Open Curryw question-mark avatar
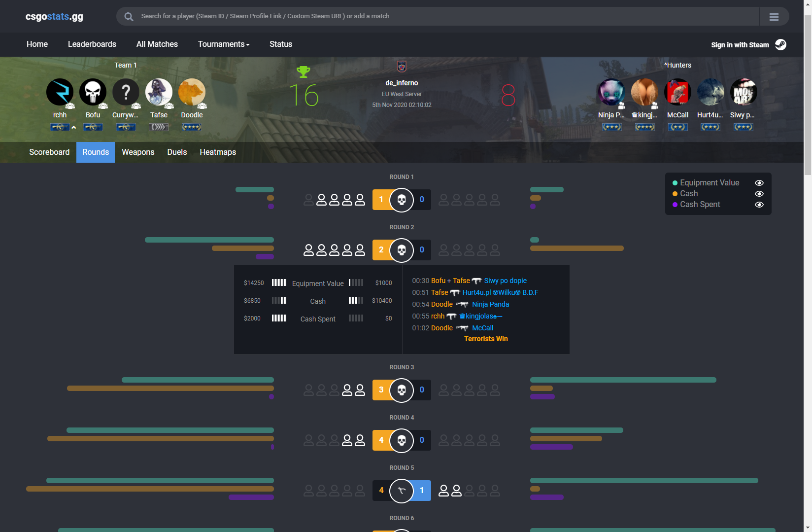 click(126, 92)
